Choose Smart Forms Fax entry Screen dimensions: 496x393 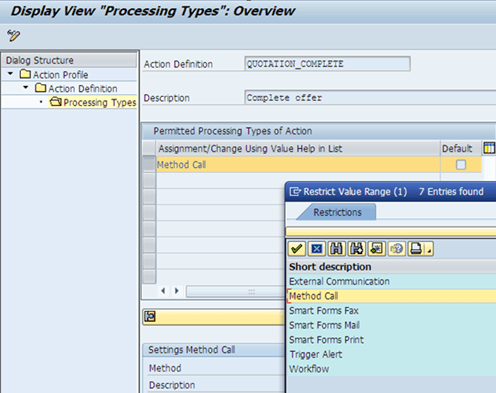pyautogui.click(x=324, y=311)
